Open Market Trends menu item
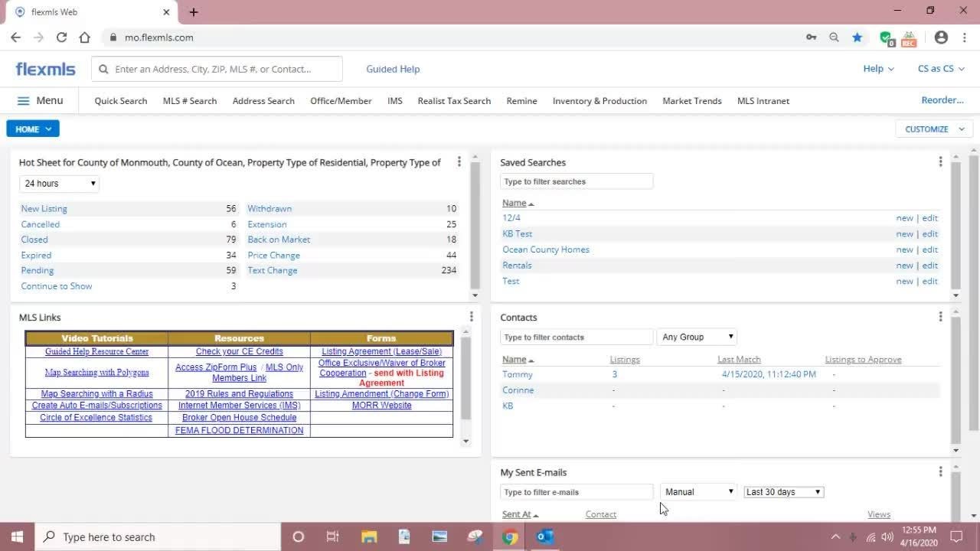980x551 pixels. (x=692, y=101)
